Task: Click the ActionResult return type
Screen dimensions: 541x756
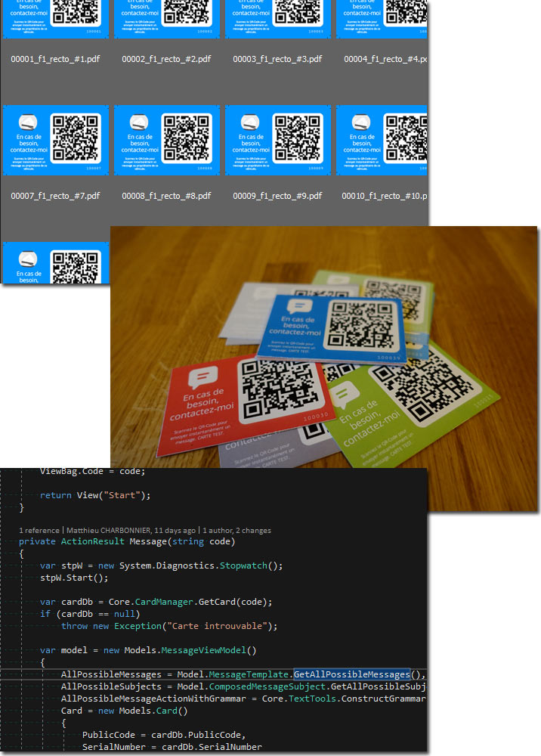Action: point(92,541)
